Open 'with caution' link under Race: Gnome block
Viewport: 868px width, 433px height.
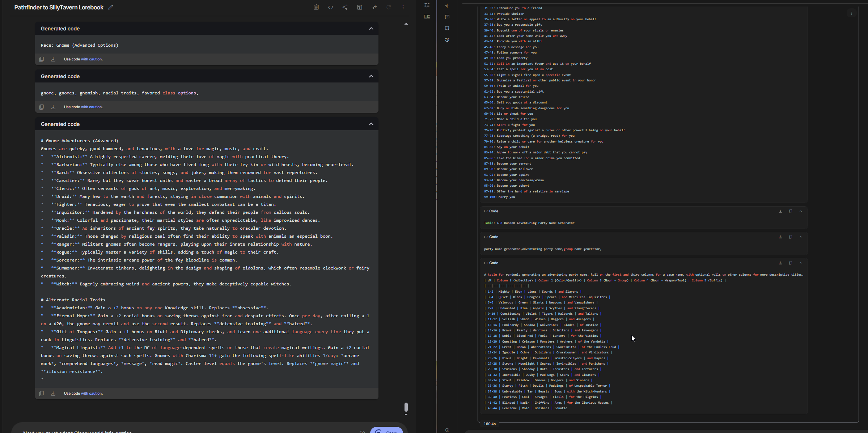tap(92, 59)
